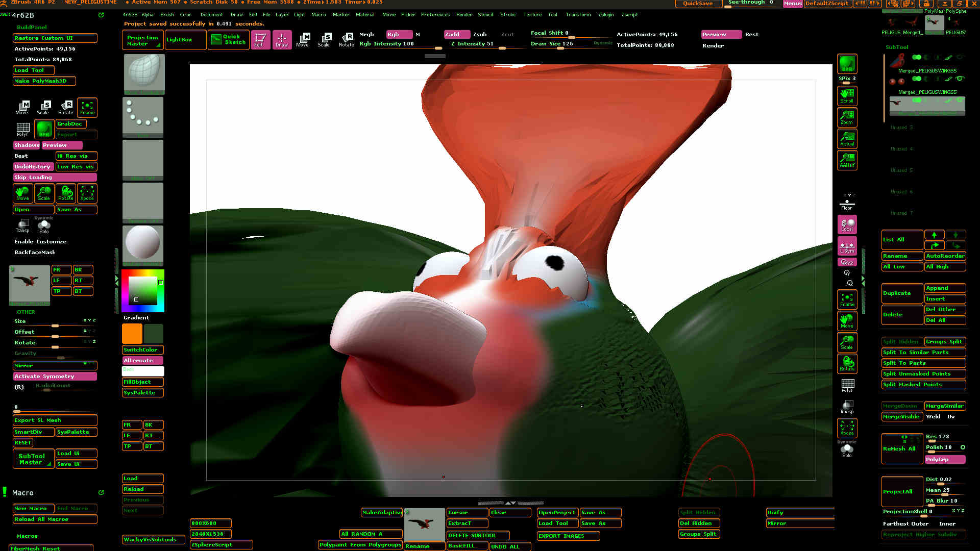Image resolution: width=980 pixels, height=551 pixels.
Task: Enable the Xpose icon on the right shelf
Action: coord(847,428)
